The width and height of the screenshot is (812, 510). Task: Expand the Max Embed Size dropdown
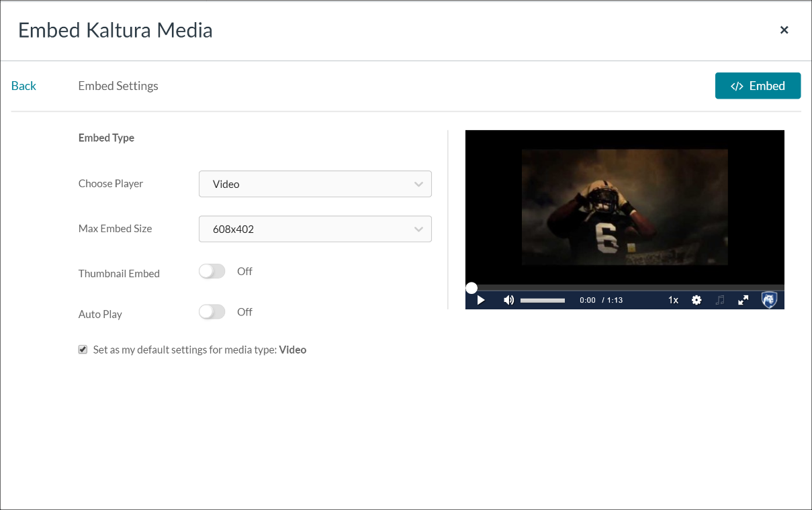tap(315, 229)
